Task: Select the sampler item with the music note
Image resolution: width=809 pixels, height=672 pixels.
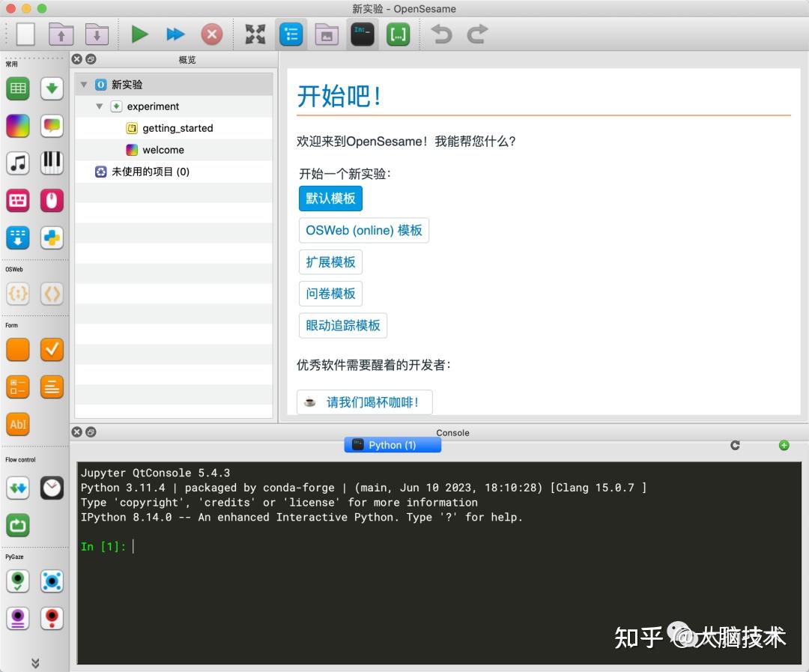Action: click(x=17, y=163)
